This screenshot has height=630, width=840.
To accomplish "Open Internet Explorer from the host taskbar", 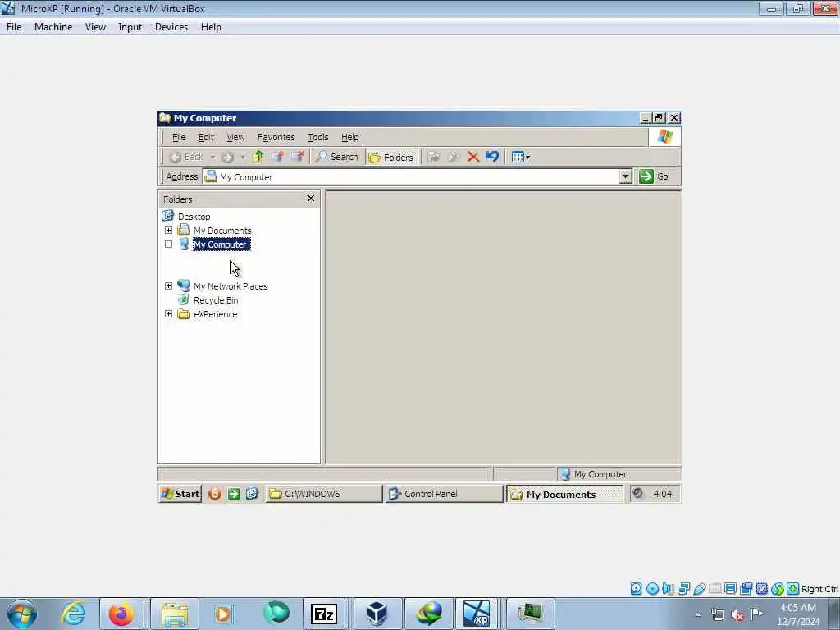I will coord(73,614).
